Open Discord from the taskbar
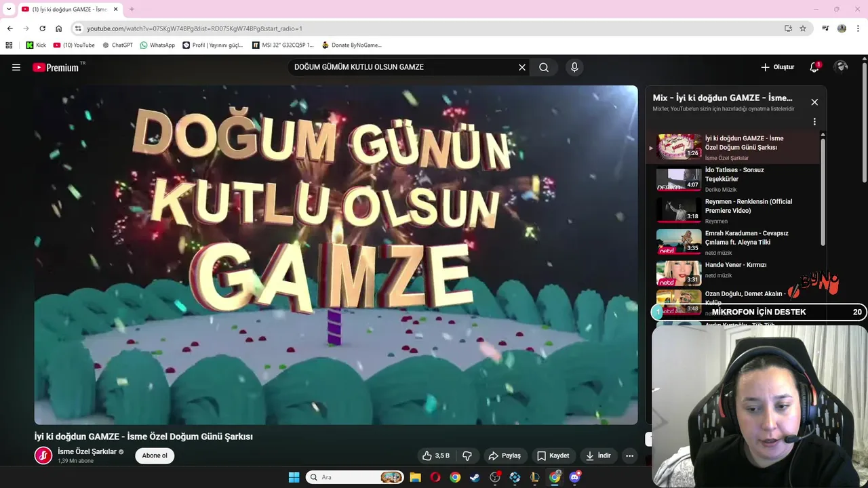868x488 pixels. click(x=575, y=477)
